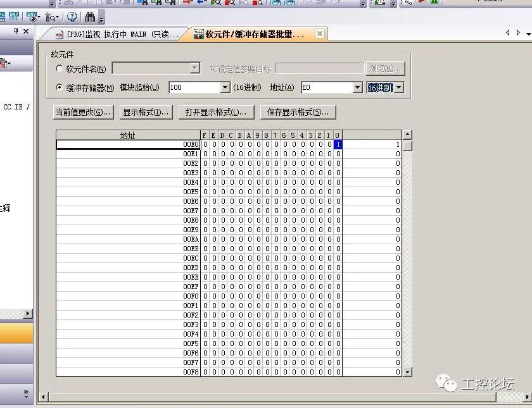Click the 浏览(R)... button
532x408 pixels.
[x=385, y=68]
